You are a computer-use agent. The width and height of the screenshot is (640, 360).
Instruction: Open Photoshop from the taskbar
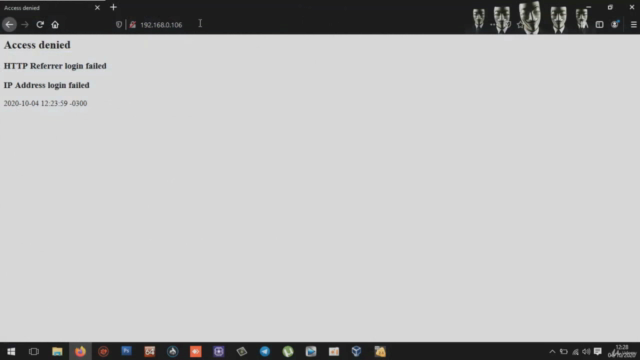click(127, 351)
